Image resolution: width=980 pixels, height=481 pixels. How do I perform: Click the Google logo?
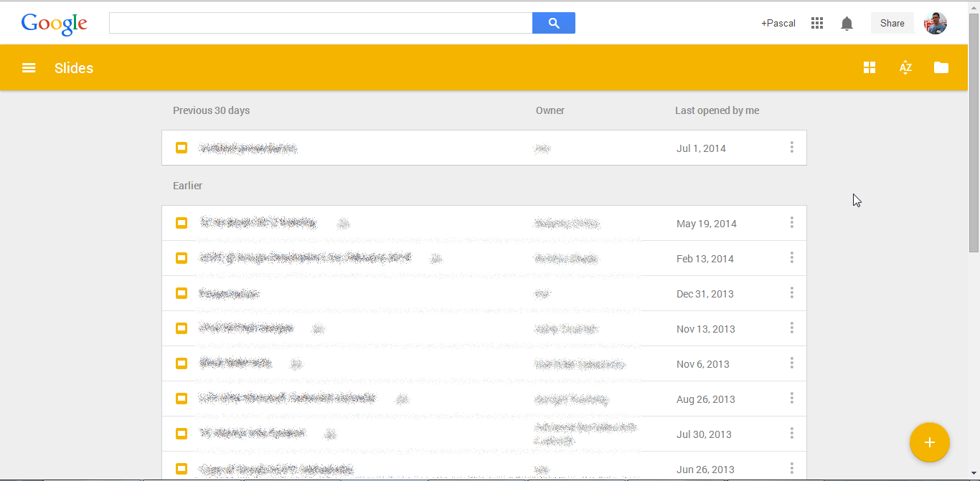54,24
